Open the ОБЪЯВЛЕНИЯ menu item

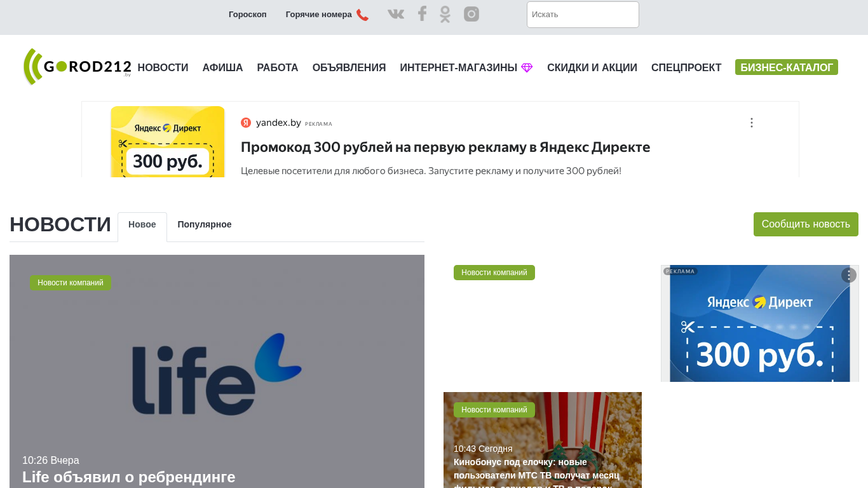349,68
